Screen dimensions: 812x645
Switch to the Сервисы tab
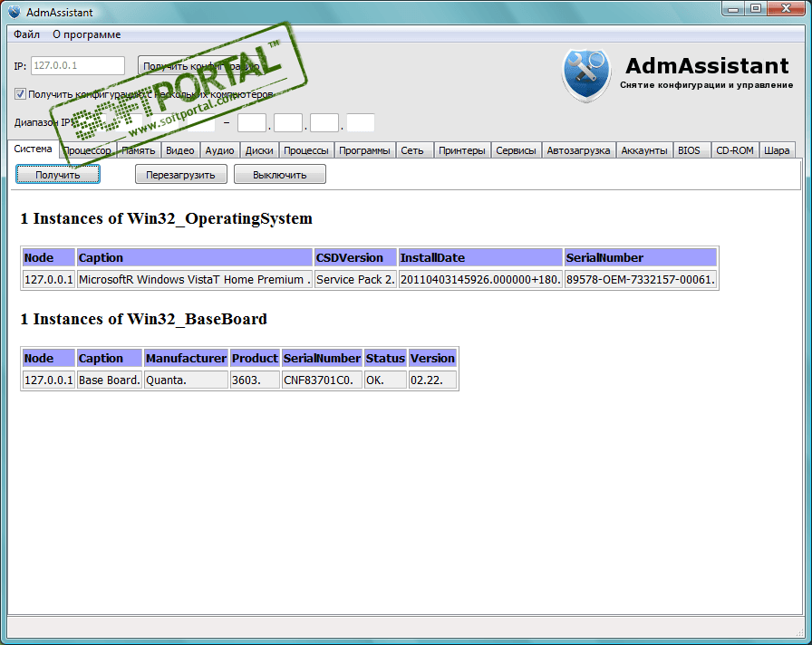tap(516, 150)
